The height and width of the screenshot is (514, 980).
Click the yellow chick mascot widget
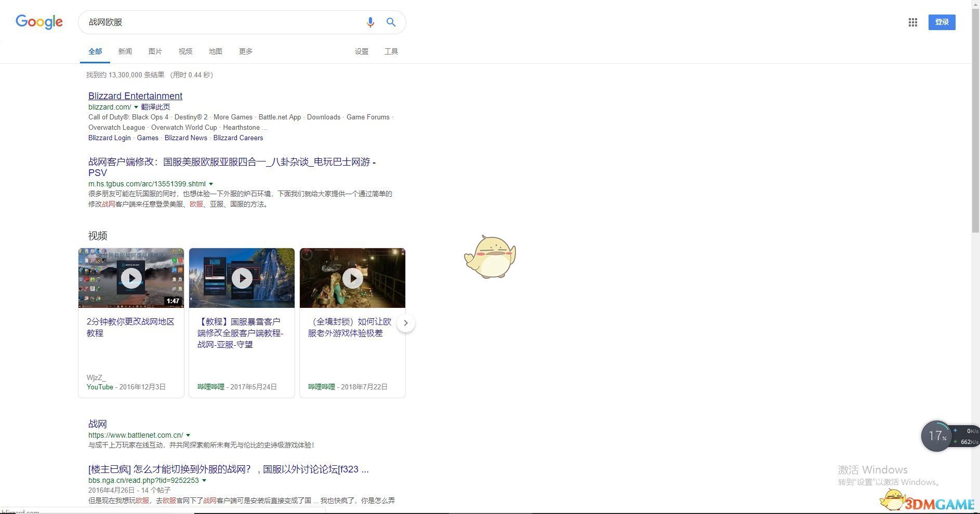pyautogui.click(x=490, y=256)
